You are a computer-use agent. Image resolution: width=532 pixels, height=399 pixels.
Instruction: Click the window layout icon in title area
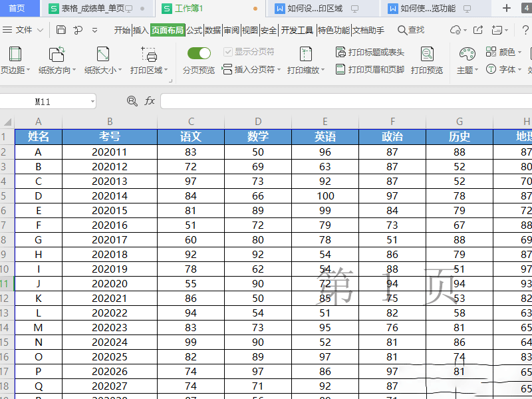(x=497, y=30)
